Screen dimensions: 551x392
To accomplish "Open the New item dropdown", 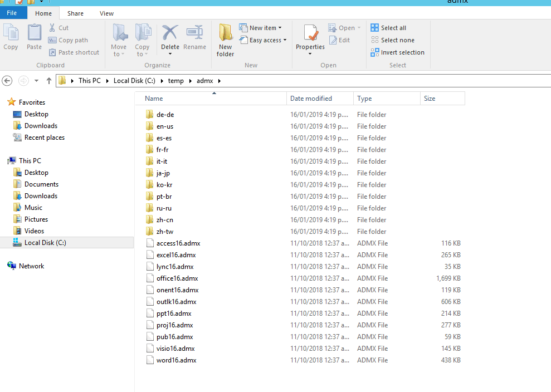I will pyautogui.click(x=260, y=28).
